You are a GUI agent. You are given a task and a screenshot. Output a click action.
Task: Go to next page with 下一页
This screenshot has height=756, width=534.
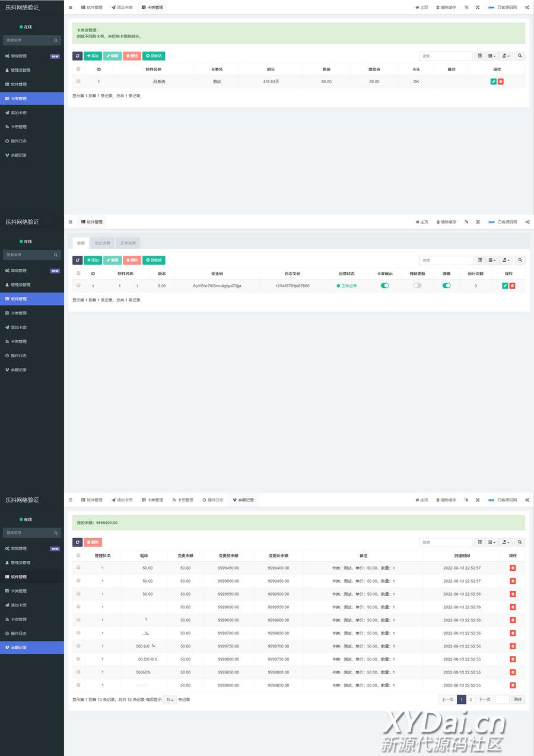[x=485, y=700]
